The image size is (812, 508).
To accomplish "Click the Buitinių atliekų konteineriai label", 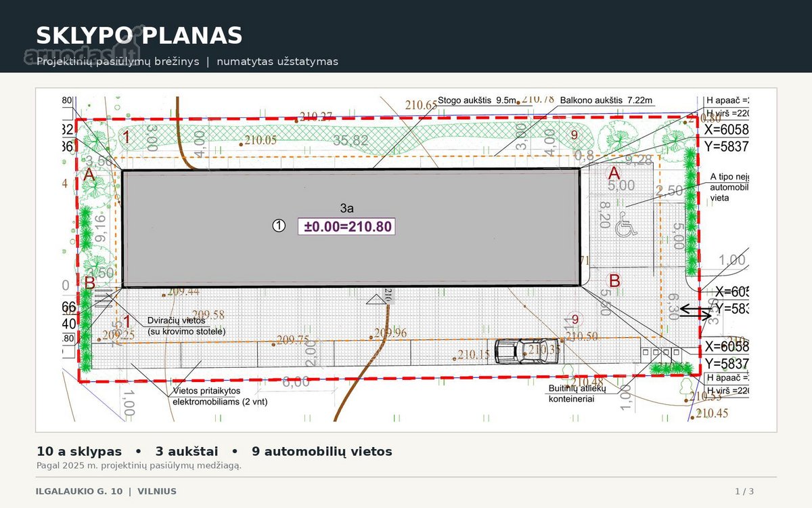I will [577, 394].
